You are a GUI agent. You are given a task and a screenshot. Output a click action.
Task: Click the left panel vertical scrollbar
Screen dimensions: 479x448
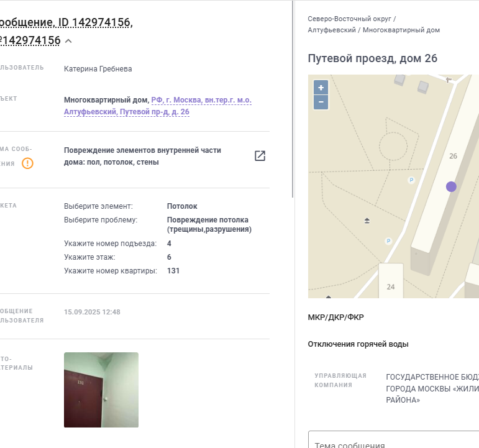tap(293, 99)
